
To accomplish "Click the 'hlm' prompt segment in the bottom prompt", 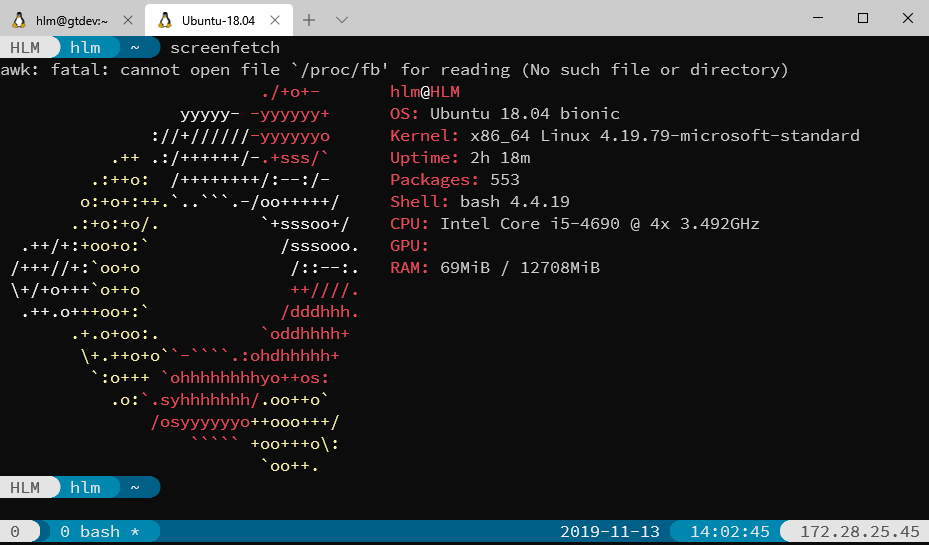I will [85, 488].
